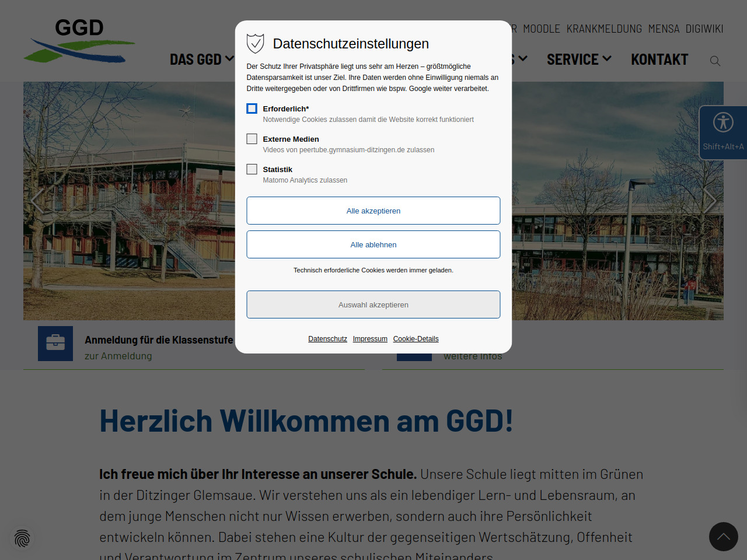Click the fingerprint cookie settings icon
Screen dimensions: 747x560
pyautogui.click(x=22, y=538)
